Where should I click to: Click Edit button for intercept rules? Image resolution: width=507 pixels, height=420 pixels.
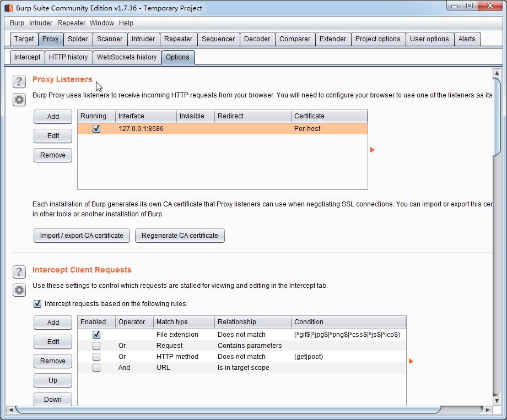(53, 342)
